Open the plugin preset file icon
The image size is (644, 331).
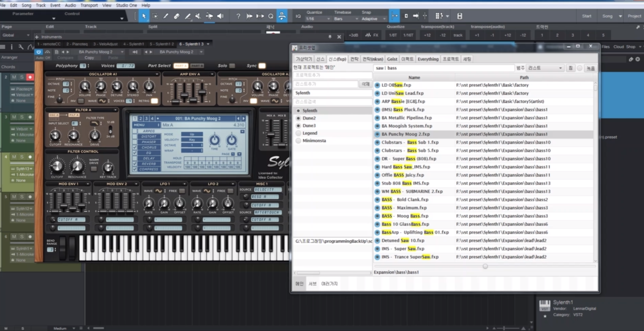(x=57, y=52)
